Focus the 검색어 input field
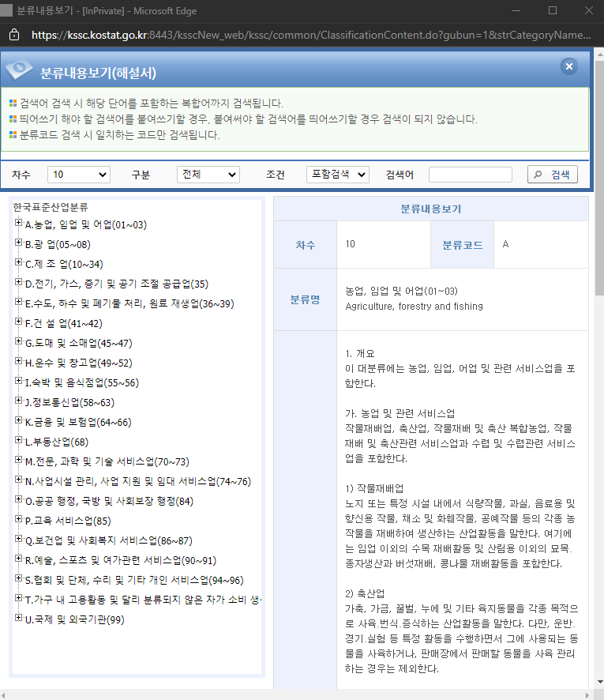This screenshot has height=700, width=604. tap(471, 174)
